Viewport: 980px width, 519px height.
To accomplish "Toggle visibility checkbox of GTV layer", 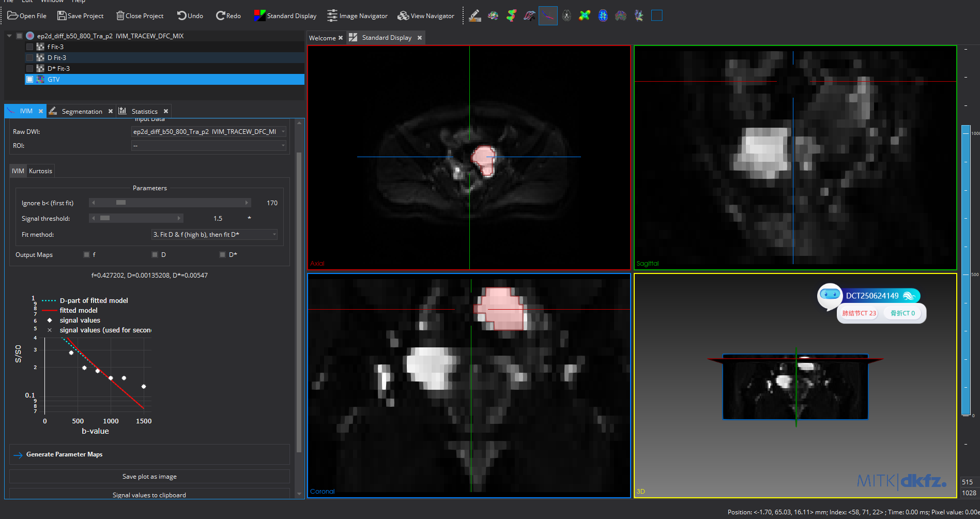I will pos(30,80).
